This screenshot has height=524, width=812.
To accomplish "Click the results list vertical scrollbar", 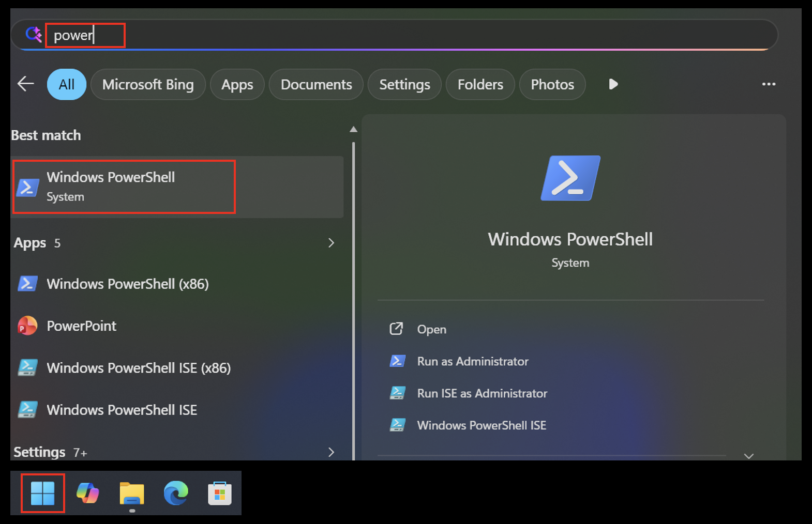I will coord(354,301).
